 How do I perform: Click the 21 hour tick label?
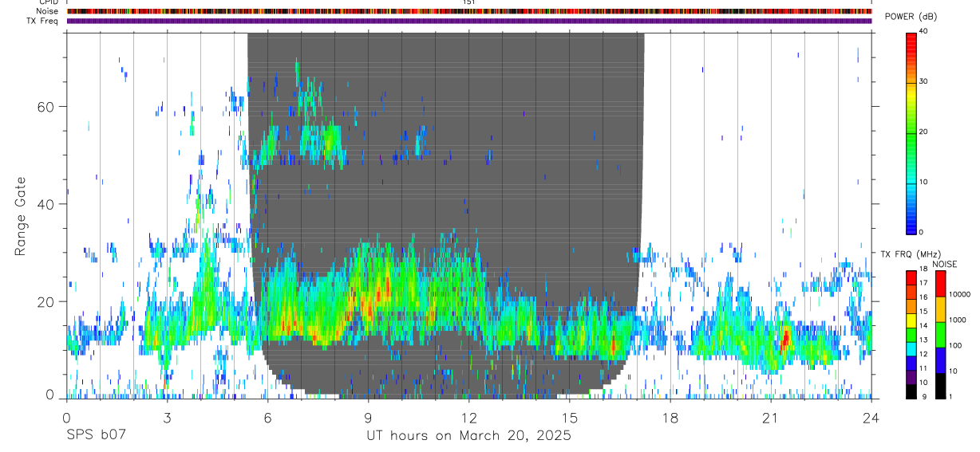770,417
